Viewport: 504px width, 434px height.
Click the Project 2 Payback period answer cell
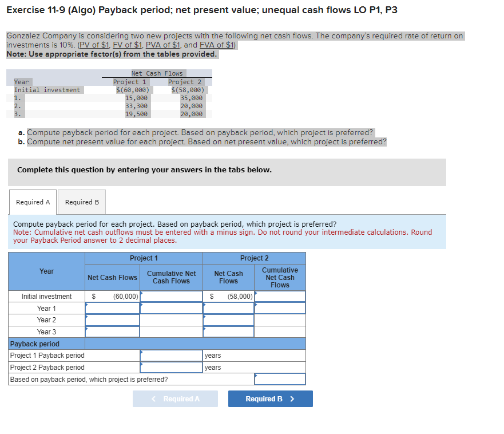point(172,367)
